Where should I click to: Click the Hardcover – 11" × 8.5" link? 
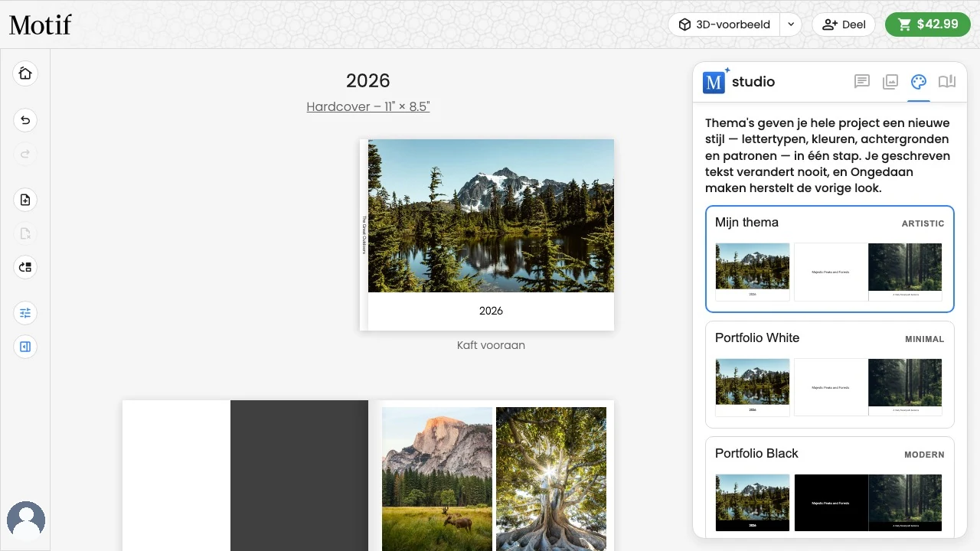368,107
